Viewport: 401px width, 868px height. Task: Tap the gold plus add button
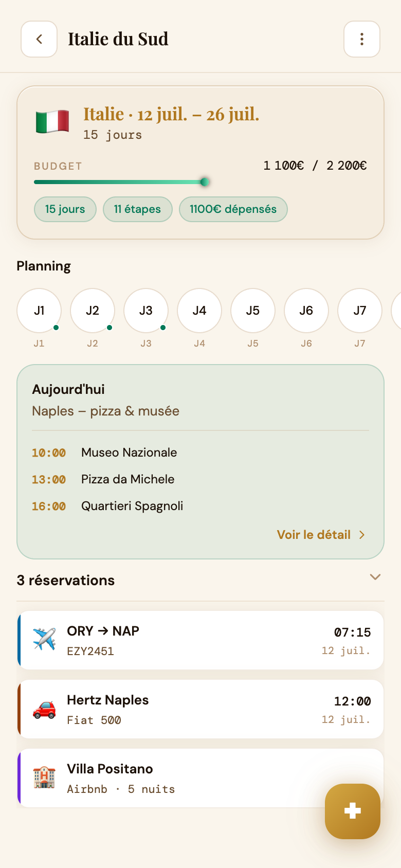click(353, 811)
